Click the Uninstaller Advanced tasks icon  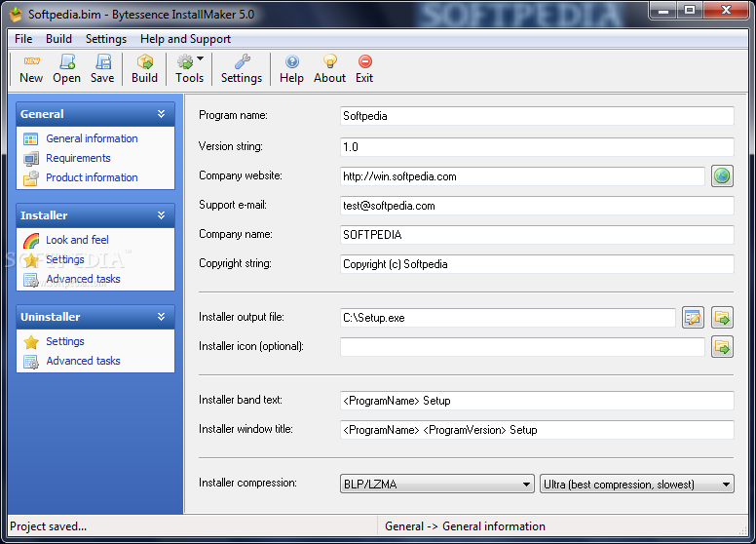pyautogui.click(x=31, y=362)
